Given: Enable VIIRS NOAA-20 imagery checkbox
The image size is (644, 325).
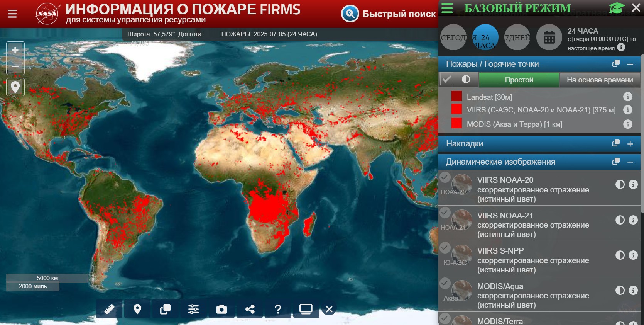Looking at the screenshot, I should 445,177.
